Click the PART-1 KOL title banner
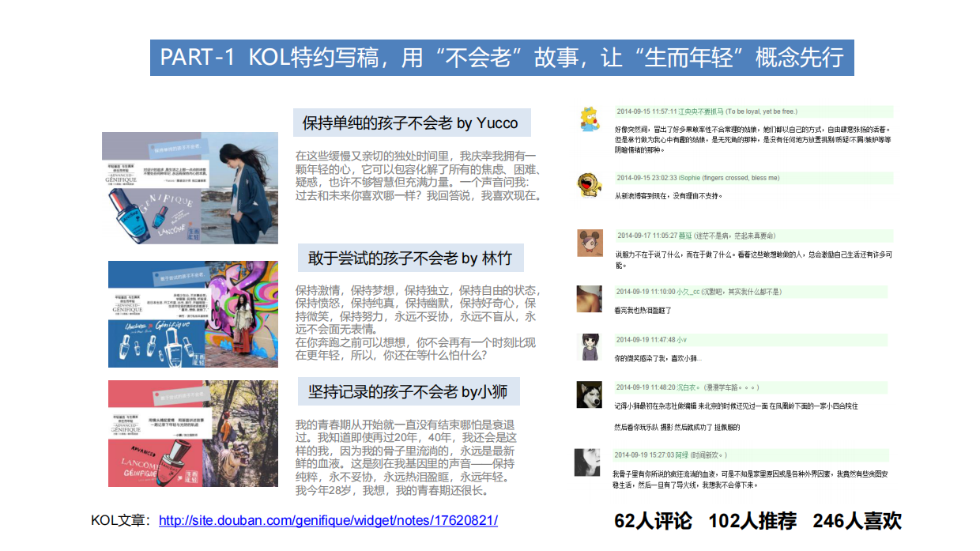The width and height of the screenshot is (980, 551). pyautogui.click(x=502, y=58)
